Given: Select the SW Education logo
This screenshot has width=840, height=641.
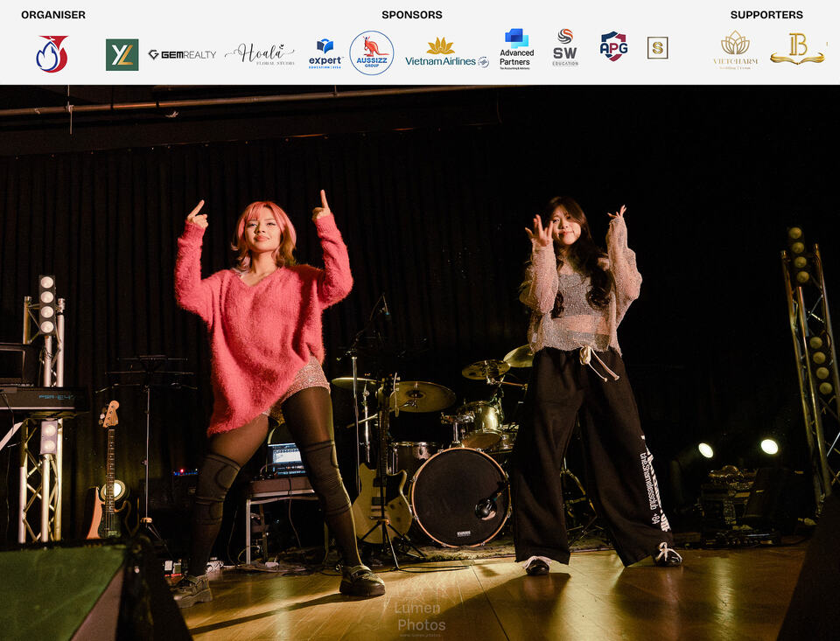Looking at the screenshot, I should tap(565, 48).
